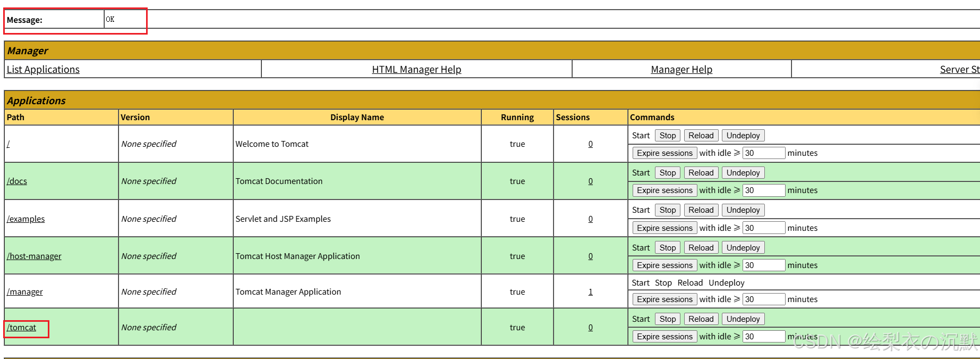
Task: Expire sessions for Tomcat Manager Application
Action: coord(664,299)
